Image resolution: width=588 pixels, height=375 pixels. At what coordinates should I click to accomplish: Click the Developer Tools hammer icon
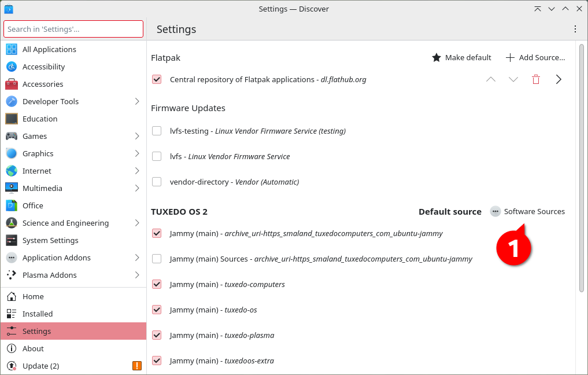coord(12,101)
